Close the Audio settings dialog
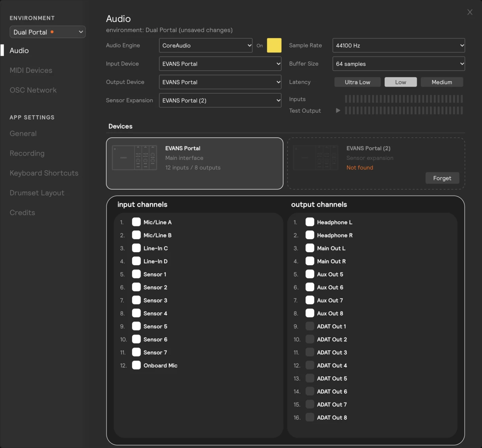This screenshot has height=448, width=482. pyautogui.click(x=470, y=12)
